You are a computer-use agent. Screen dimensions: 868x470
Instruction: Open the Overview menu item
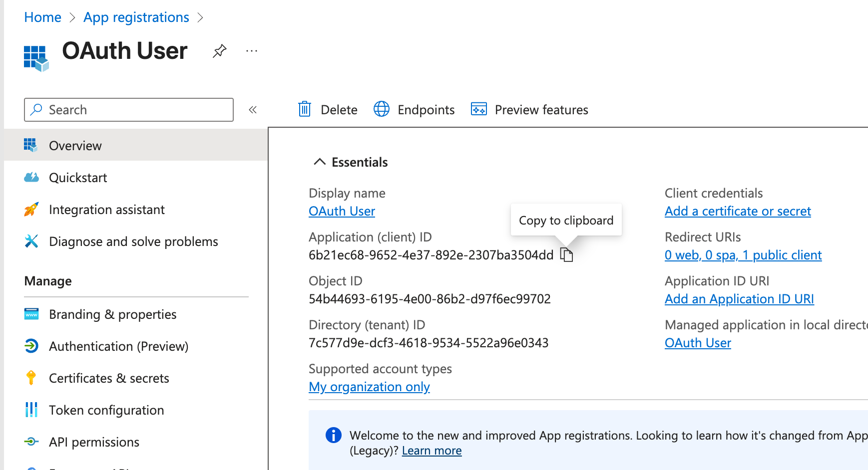pos(136,145)
